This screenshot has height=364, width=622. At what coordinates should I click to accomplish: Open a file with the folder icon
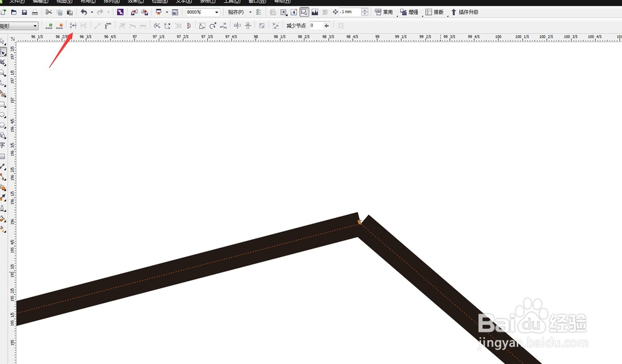[x=14, y=12]
